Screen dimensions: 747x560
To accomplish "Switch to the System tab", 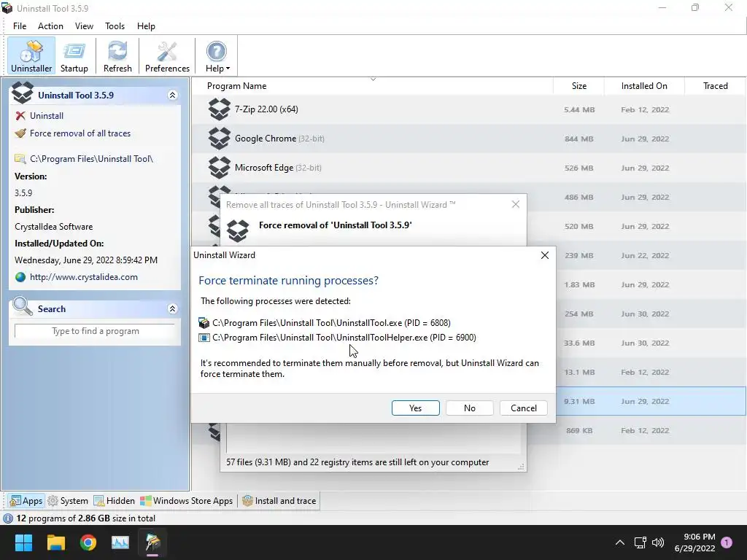I will pos(68,501).
